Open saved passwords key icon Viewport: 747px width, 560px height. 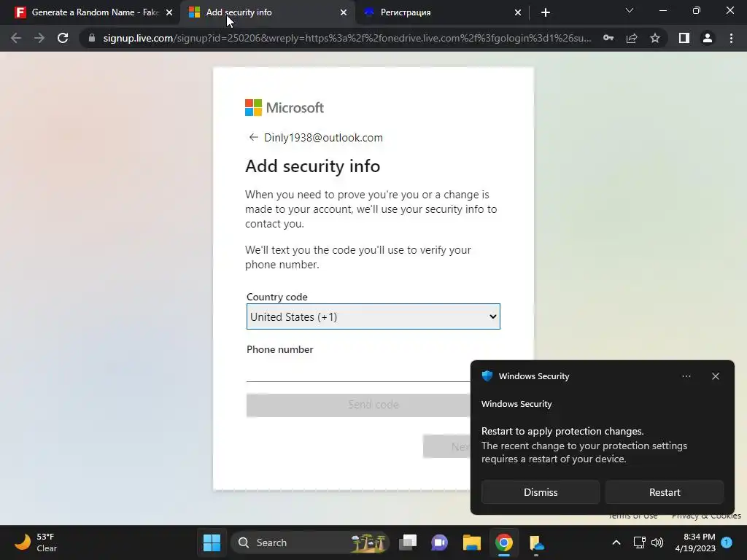click(x=608, y=38)
